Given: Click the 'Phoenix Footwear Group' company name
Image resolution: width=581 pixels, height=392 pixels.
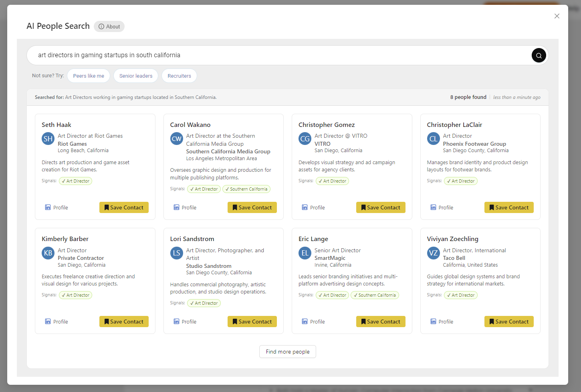Looking at the screenshot, I should coord(474,144).
